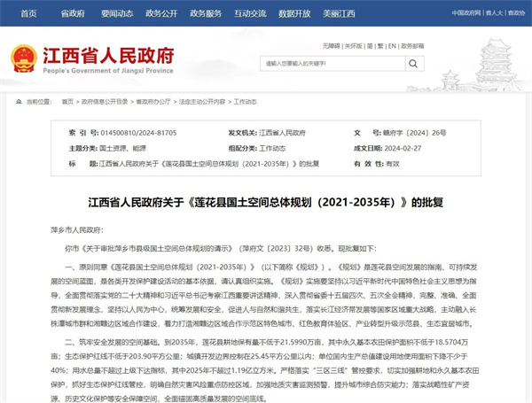Click 政府信息公开目录 in the breadcrumb
532x403 pixels.
click(x=105, y=102)
